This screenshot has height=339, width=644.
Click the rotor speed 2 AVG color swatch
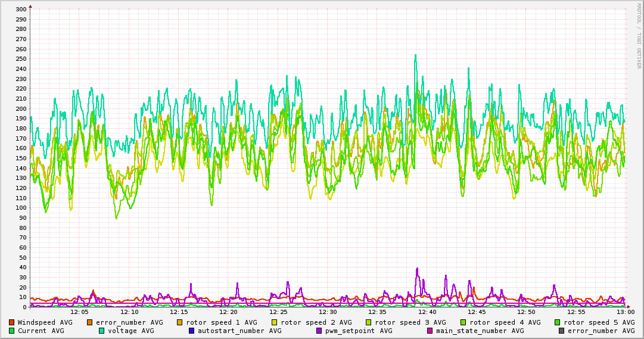coord(275,322)
